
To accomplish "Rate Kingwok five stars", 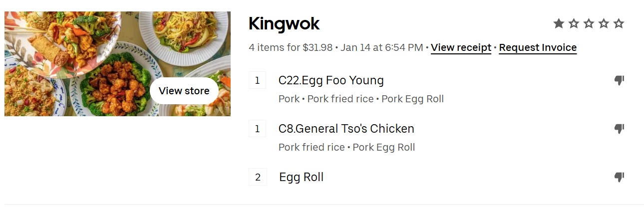I will point(619,23).
